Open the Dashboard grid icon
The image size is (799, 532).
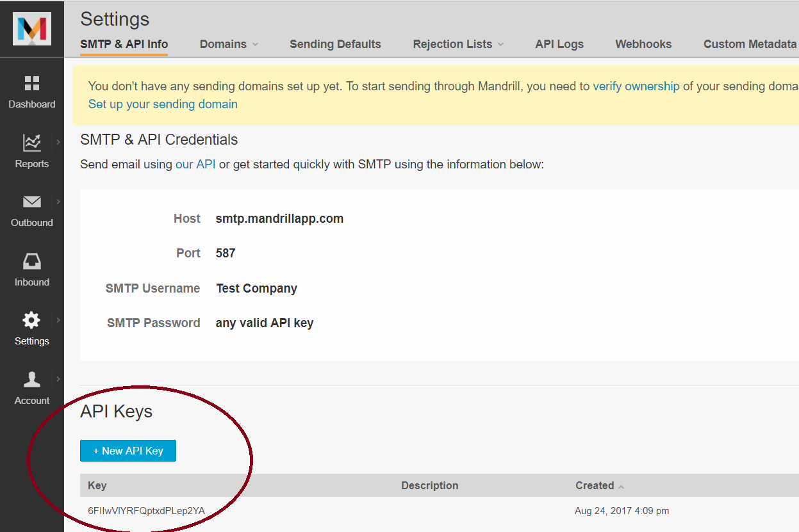(32, 83)
